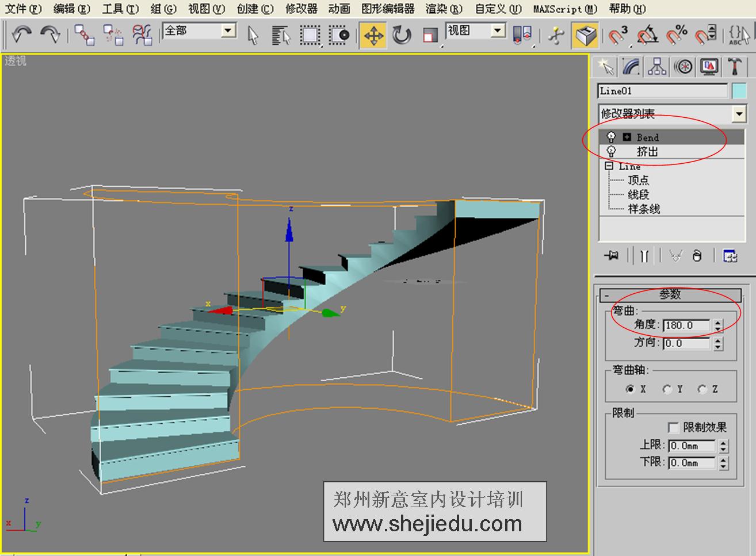Image resolution: width=756 pixels, height=556 pixels.
Task: Select the Y bend axis radio button
Action: click(x=666, y=389)
